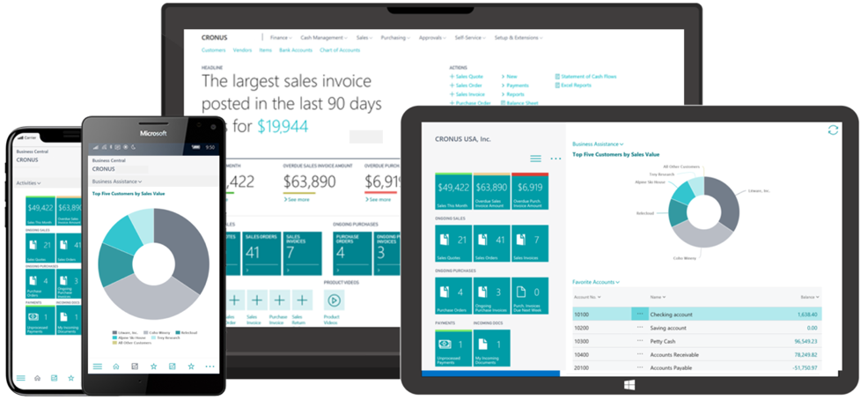
Task: Open the Sales Orders 41 tile on the laptop
Action: (x=261, y=254)
